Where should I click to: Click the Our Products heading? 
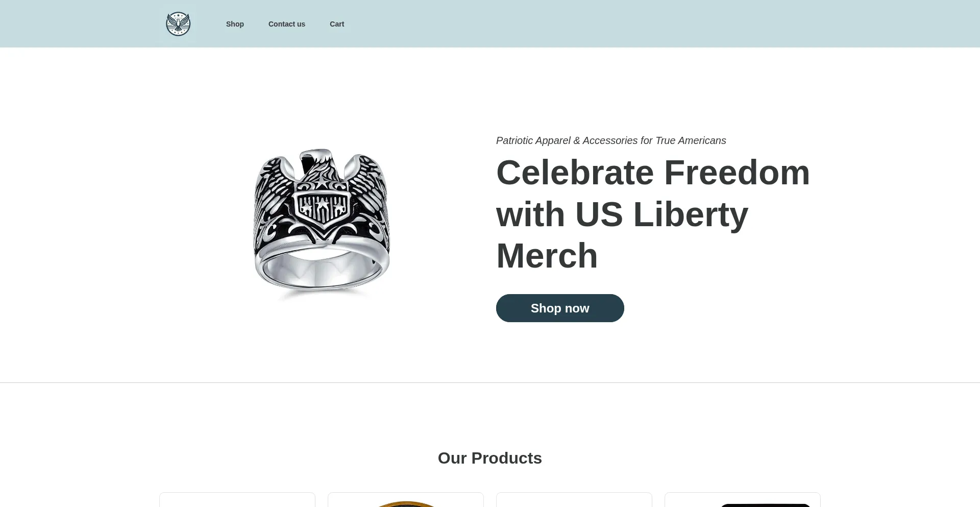(x=489, y=458)
